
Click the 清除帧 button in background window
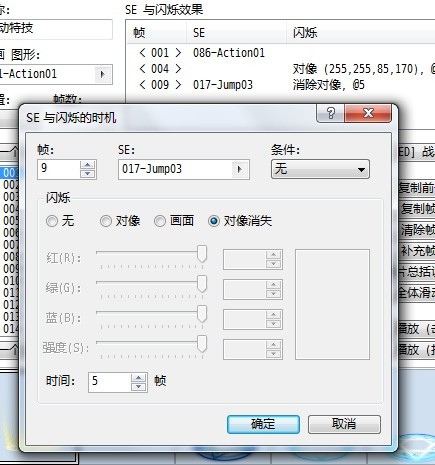point(417,230)
